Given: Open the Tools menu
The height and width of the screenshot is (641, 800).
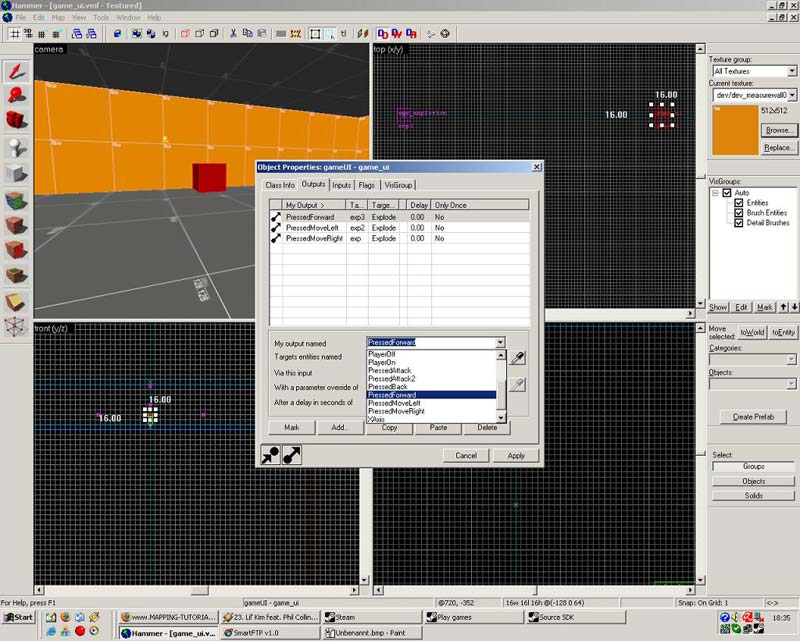Looking at the screenshot, I should [101, 17].
